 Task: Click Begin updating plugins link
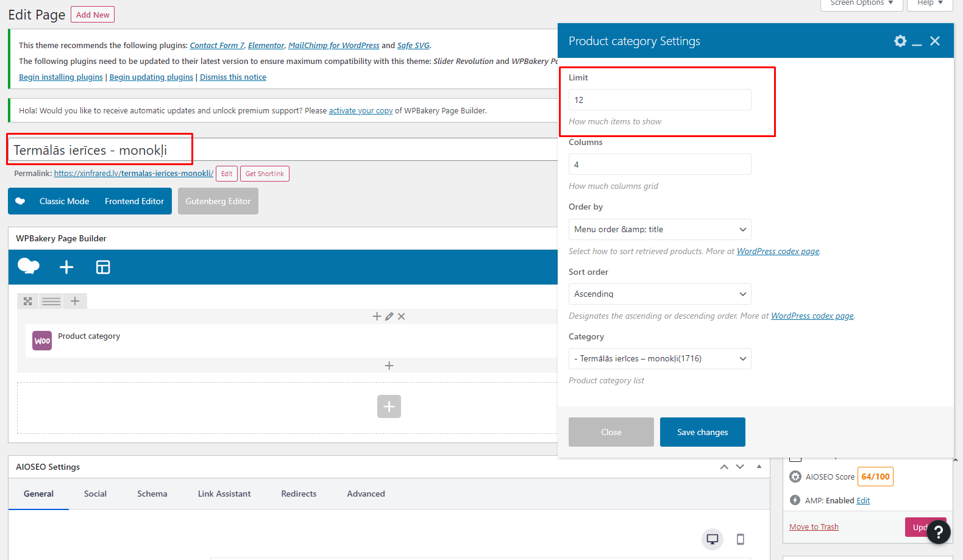(x=151, y=77)
